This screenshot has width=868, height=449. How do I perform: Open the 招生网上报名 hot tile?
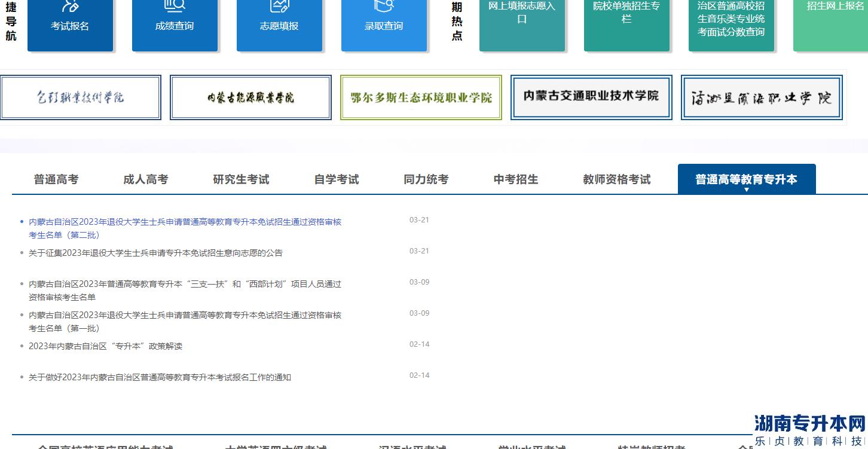pyautogui.click(x=830, y=25)
